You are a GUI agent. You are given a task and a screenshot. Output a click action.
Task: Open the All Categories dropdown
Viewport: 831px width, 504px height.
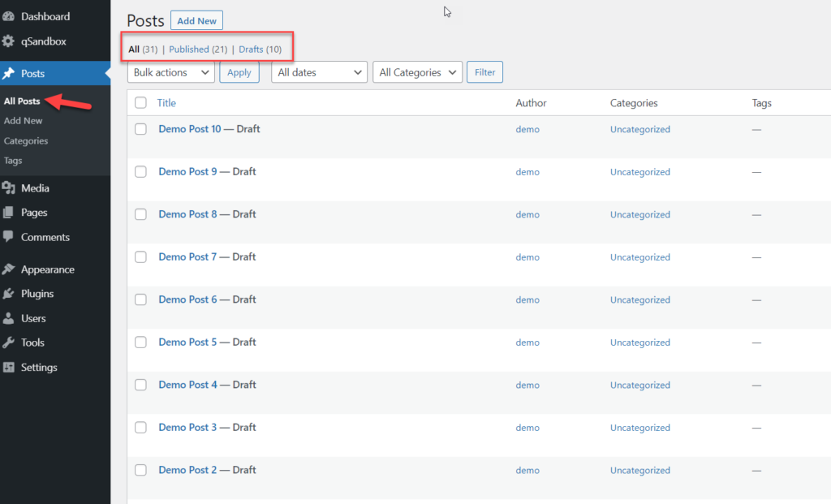[x=417, y=72]
